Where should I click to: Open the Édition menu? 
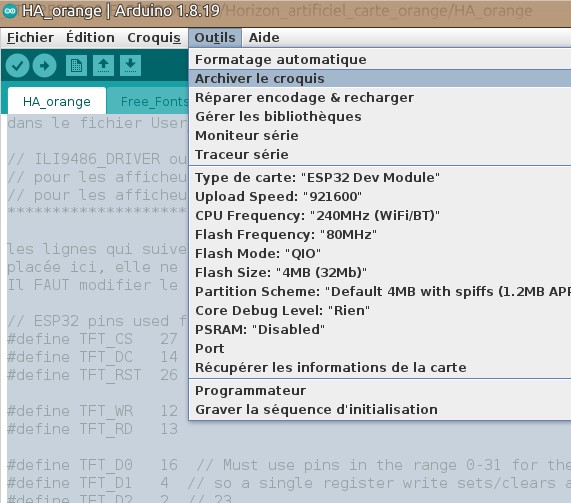tap(90, 38)
